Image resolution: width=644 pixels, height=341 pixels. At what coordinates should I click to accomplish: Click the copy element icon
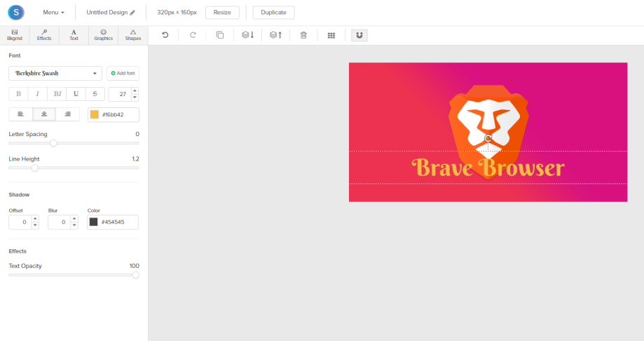(x=220, y=35)
